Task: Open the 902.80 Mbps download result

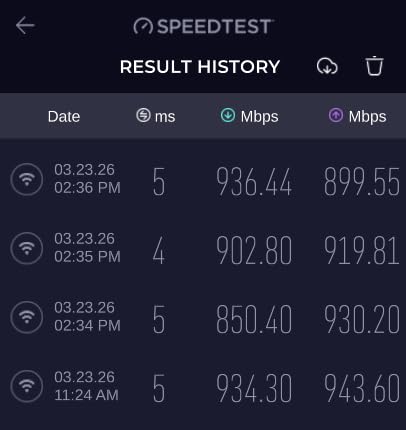Action: [x=254, y=251]
